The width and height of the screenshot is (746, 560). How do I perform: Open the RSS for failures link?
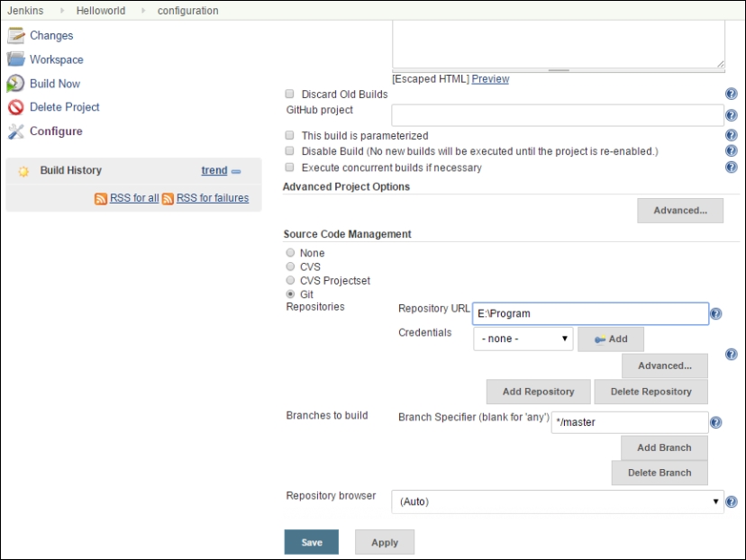coord(213,198)
